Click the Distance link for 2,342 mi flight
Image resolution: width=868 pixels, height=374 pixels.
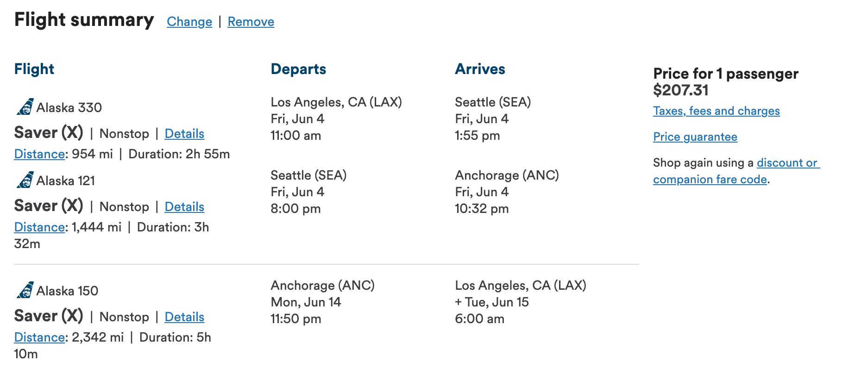[39, 337]
